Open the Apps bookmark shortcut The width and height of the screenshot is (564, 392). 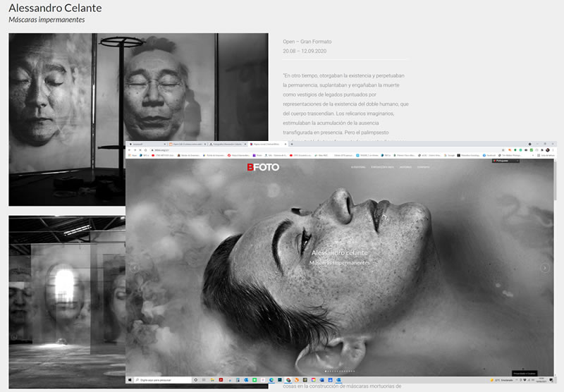pos(133,155)
